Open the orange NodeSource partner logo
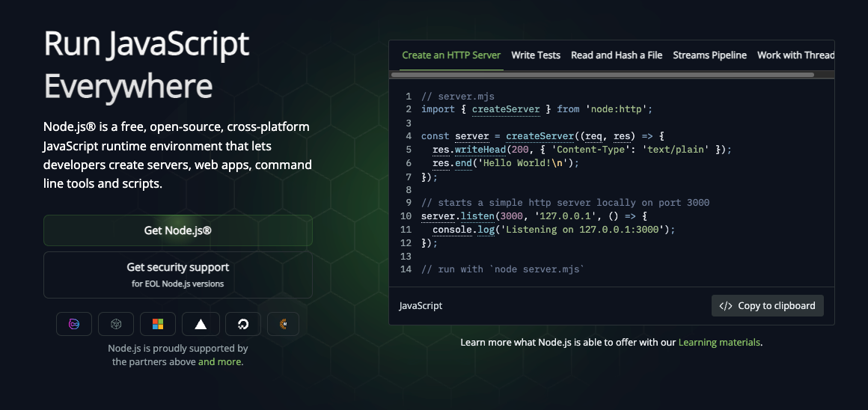Image resolution: width=868 pixels, height=410 pixels. 283,324
